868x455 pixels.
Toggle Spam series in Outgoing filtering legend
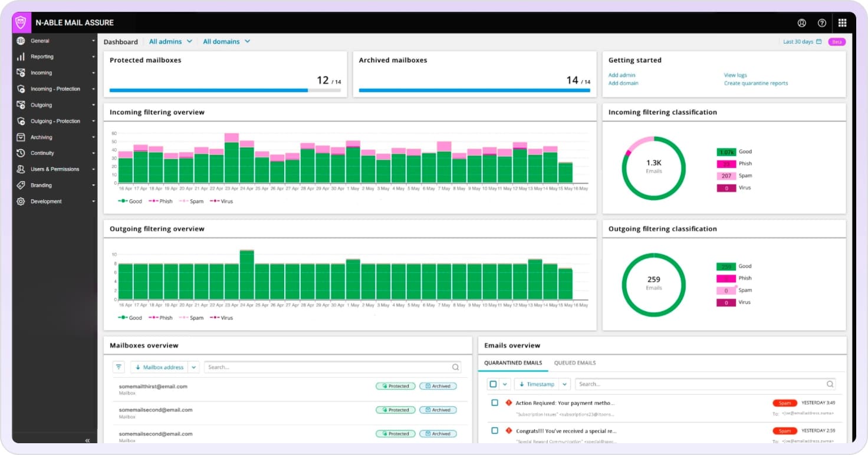coord(191,318)
